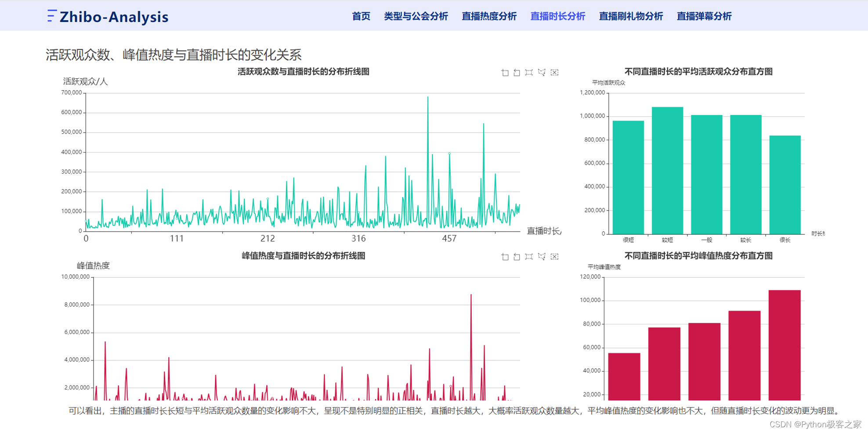
Task: Click the highest spike of the red line
Action: pos(471,295)
